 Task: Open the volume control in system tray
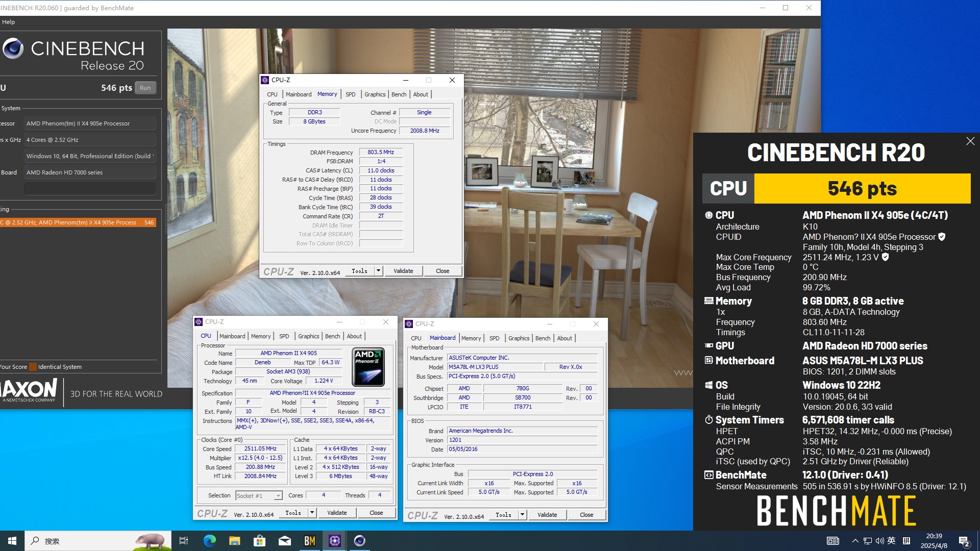click(x=879, y=541)
